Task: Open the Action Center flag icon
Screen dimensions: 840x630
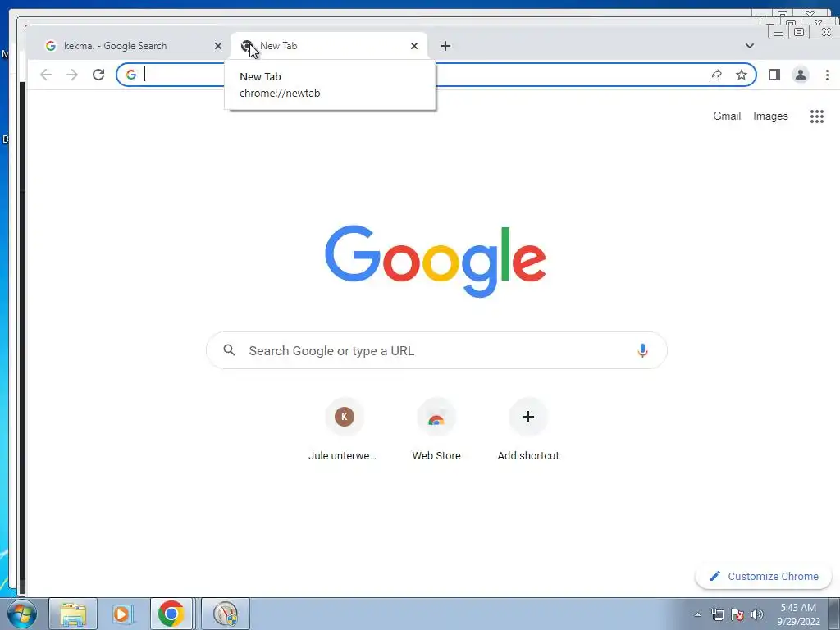Action: coord(737,614)
